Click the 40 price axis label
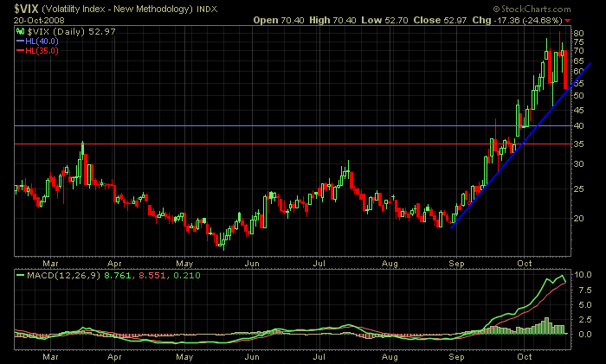Image resolution: width=606 pixels, height=364 pixels. [x=578, y=126]
